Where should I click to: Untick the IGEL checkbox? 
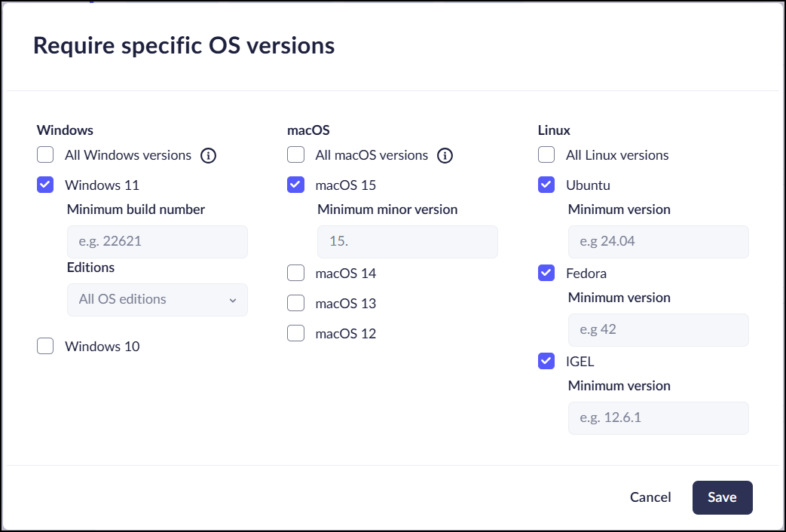pyautogui.click(x=546, y=362)
